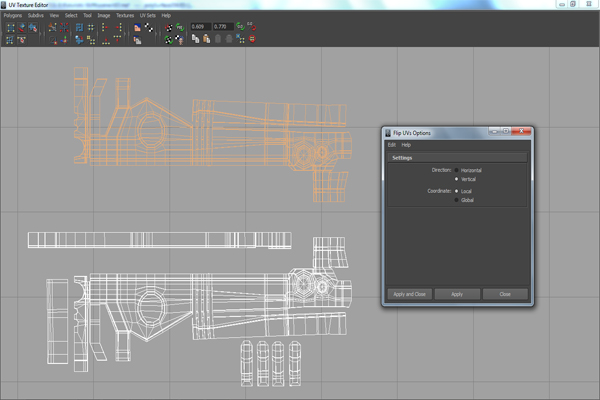Viewport: 600px width, 400px height.
Task: Click the green-ringed checker icon in the bottom row
Action: pos(168,39)
